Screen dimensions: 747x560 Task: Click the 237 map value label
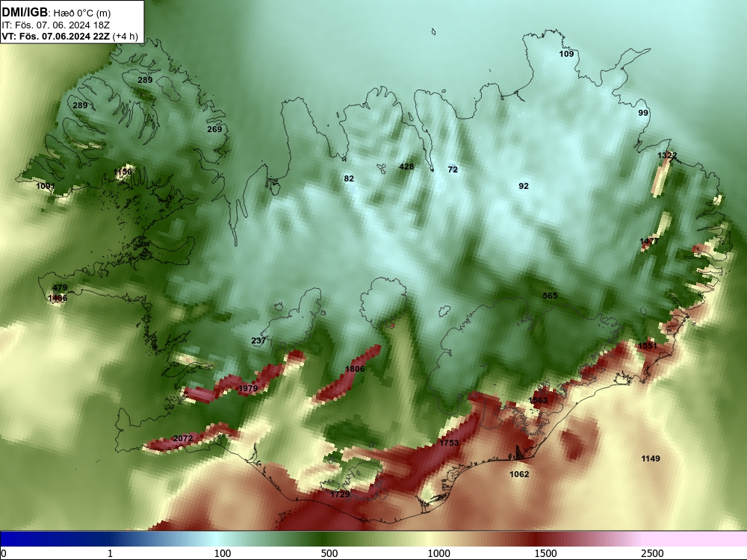[258, 340]
